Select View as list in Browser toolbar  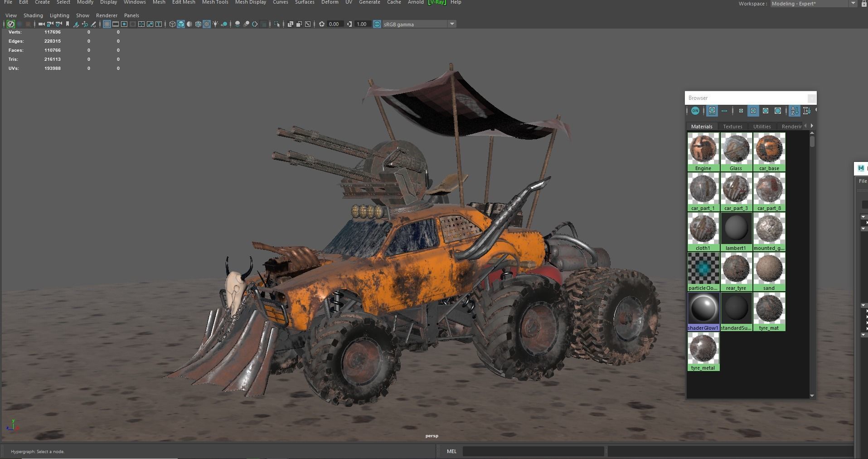724,111
